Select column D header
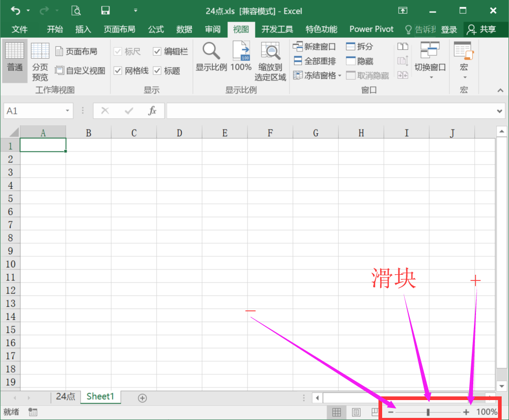The width and height of the screenshot is (509, 420). (x=179, y=133)
